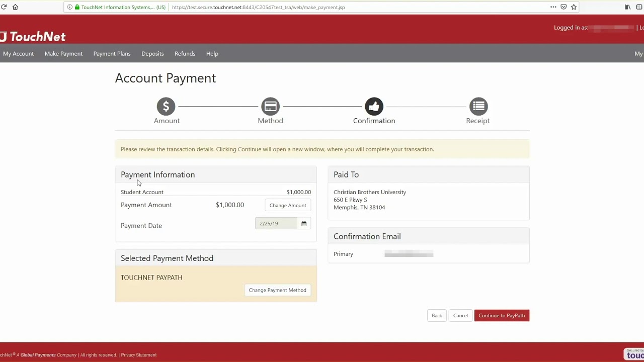Click the Method step label
Viewport: 644px width, 362px height.
(x=270, y=121)
